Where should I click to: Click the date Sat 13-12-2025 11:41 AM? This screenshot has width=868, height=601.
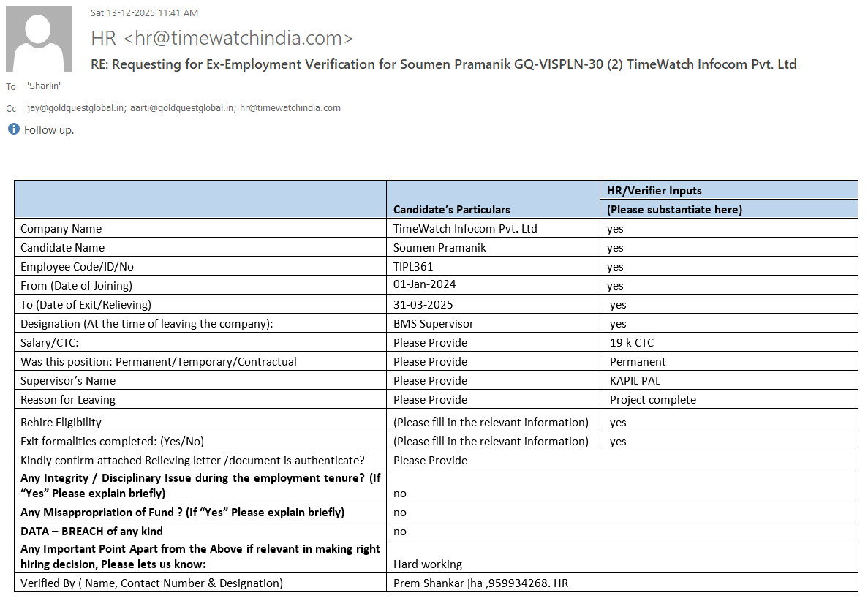[x=144, y=12]
